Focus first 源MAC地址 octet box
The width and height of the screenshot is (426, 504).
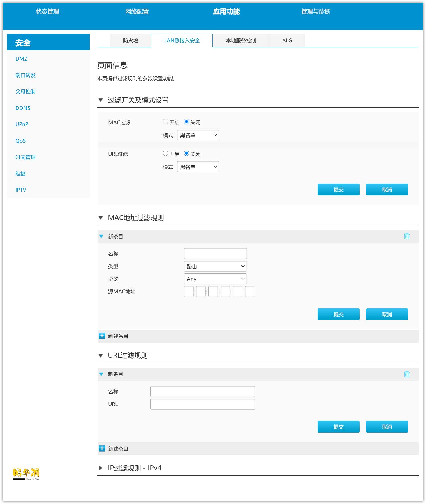pos(189,291)
